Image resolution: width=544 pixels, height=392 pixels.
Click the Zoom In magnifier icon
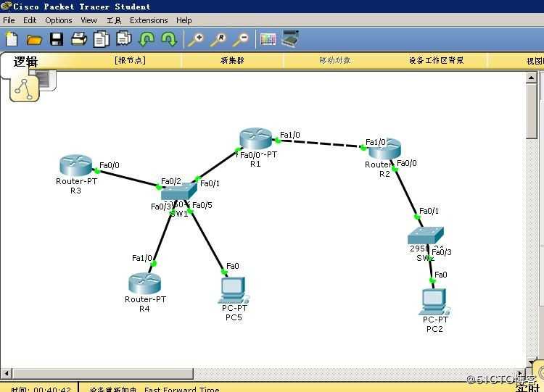[x=196, y=40]
